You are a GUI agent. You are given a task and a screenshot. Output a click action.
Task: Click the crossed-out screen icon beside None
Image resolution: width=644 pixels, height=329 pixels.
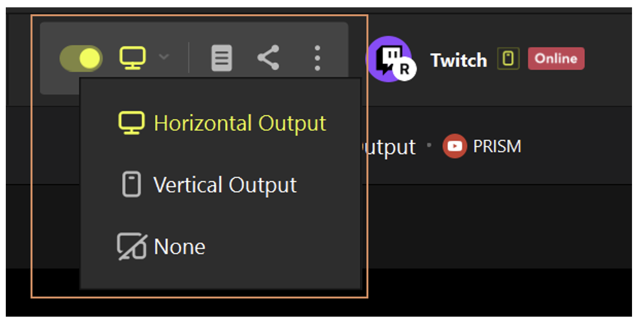[132, 246]
